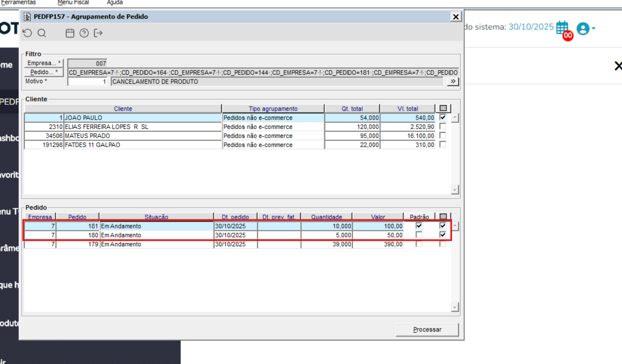Click the select-all box icon in Pedido header
Image resolution: width=622 pixels, height=364 pixels.
tap(443, 217)
